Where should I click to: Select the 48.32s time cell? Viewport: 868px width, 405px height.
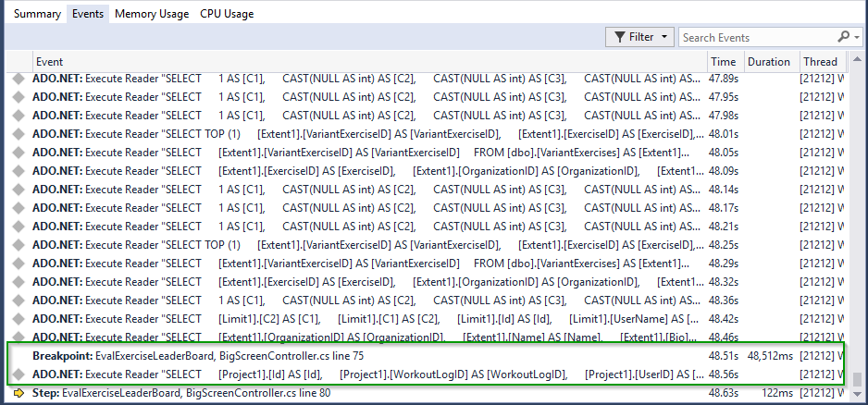pyautogui.click(x=724, y=282)
